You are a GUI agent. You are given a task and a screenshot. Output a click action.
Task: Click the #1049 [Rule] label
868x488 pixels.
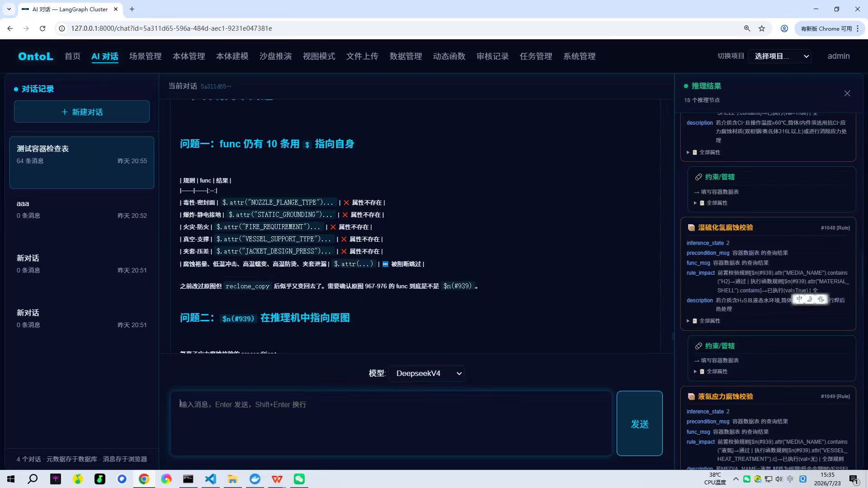(835, 397)
